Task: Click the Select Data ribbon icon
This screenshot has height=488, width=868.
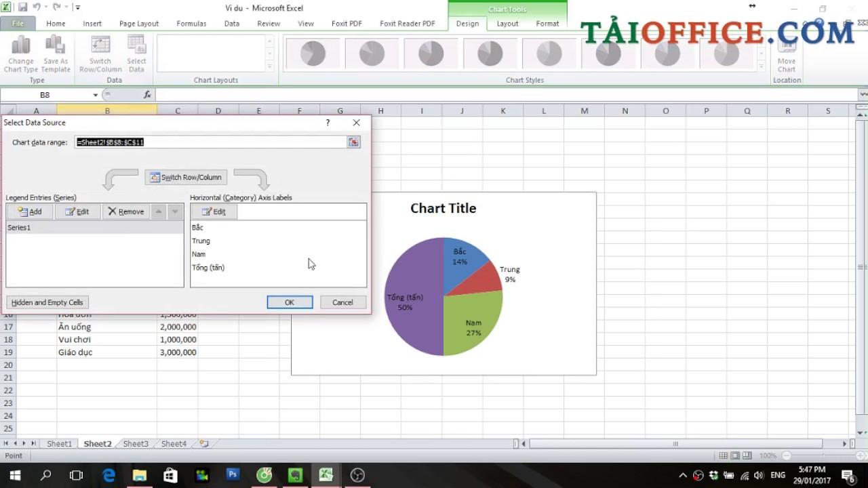Action: click(x=136, y=54)
